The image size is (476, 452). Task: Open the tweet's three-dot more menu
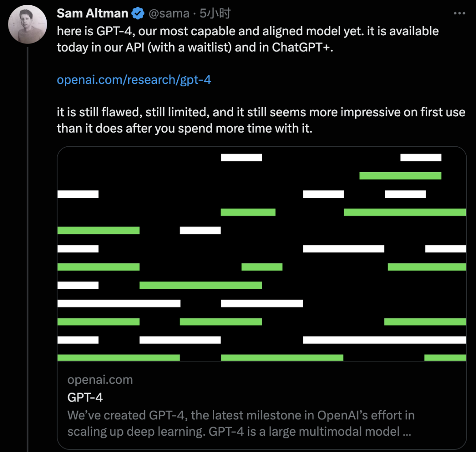point(459,14)
